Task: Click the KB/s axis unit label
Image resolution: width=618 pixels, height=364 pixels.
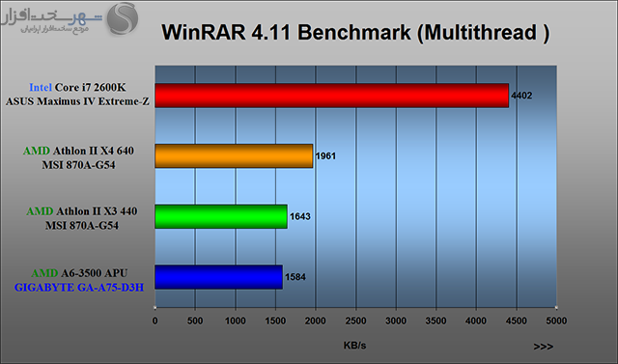Action: click(354, 346)
